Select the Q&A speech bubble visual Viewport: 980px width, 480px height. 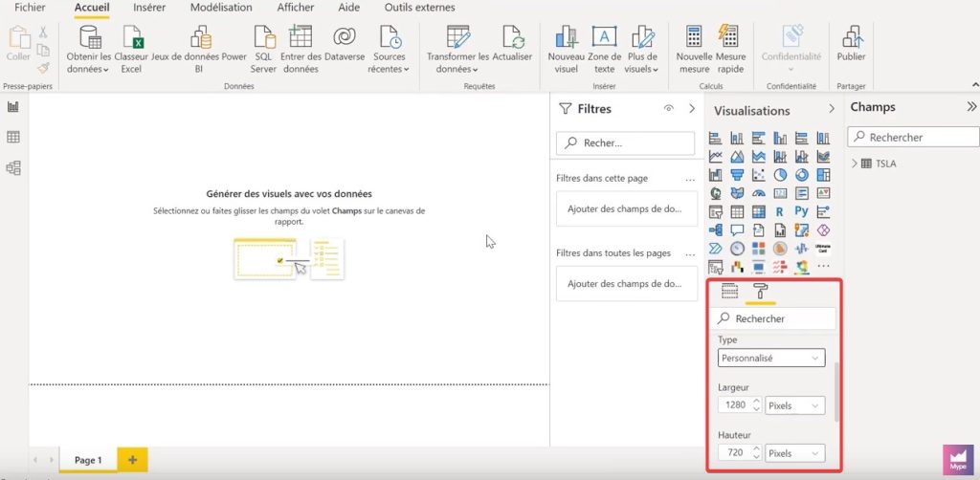(738, 230)
